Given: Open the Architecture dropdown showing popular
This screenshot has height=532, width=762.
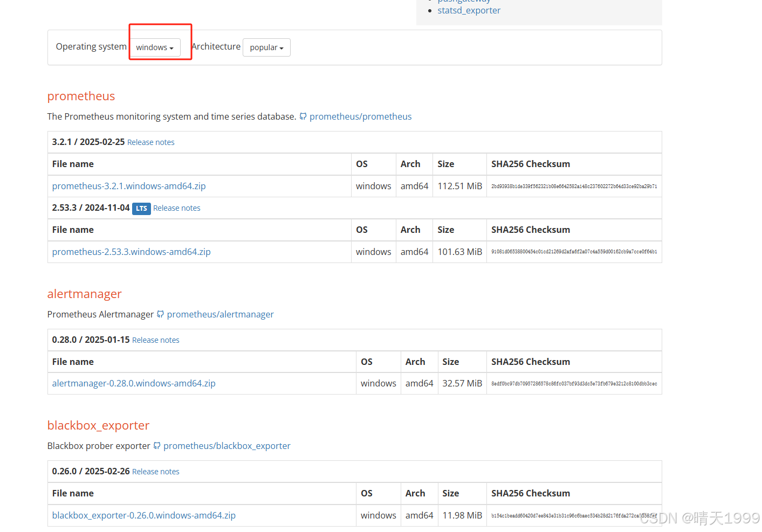Looking at the screenshot, I should pyautogui.click(x=266, y=47).
